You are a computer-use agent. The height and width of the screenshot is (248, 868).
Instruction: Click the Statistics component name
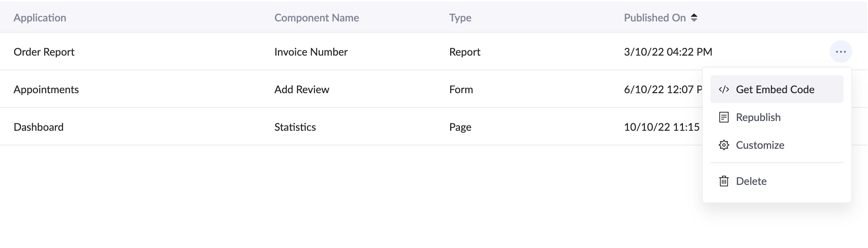point(295,127)
